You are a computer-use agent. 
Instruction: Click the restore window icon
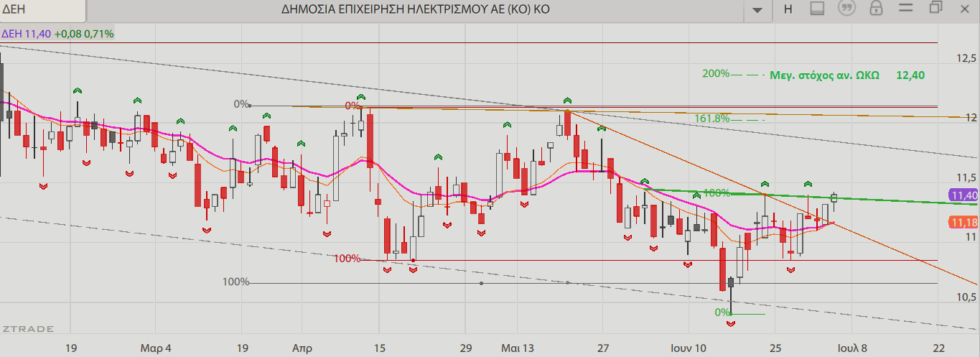pyautogui.click(x=935, y=8)
